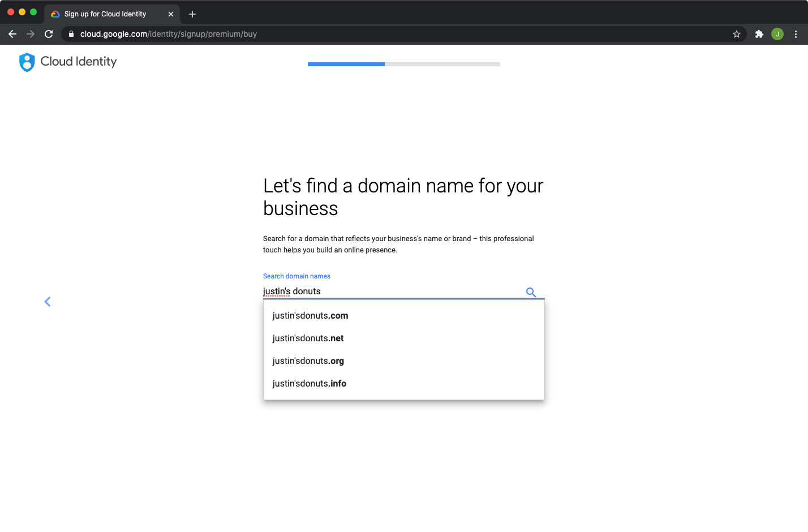
Task: Minimize the window with the yellow button
Action: pos(22,12)
